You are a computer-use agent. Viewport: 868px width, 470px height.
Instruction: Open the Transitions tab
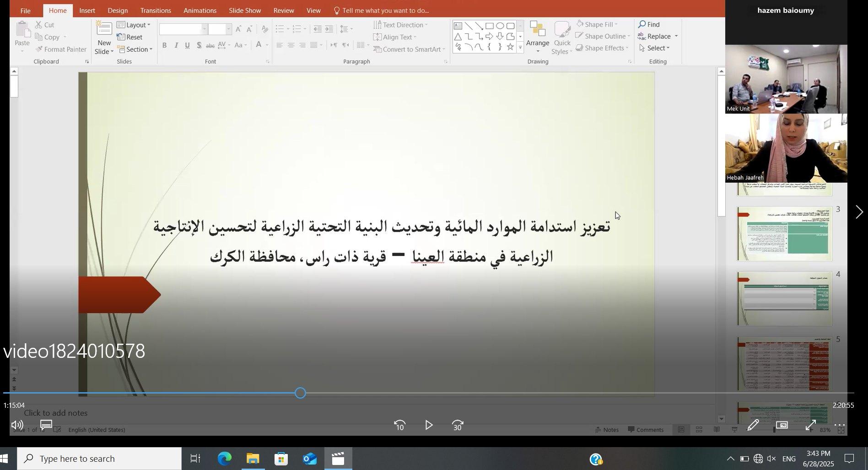pyautogui.click(x=156, y=11)
